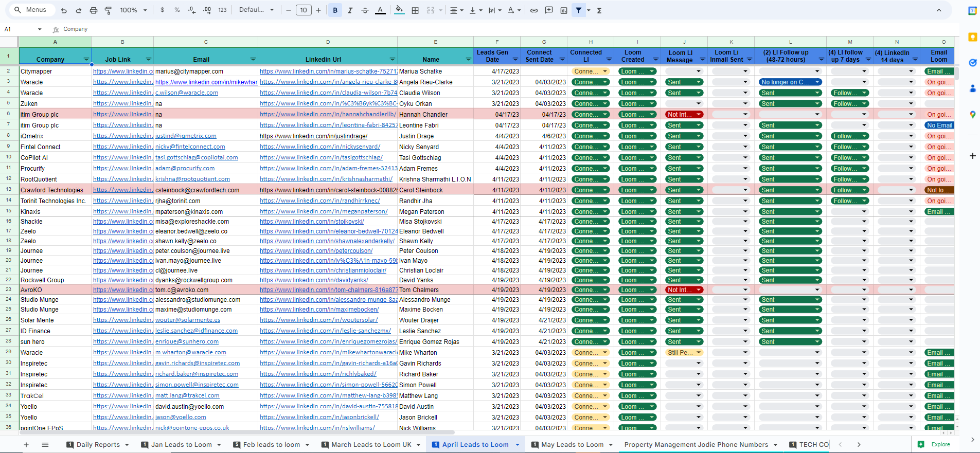Format as currency with the dollar icon

163,10
